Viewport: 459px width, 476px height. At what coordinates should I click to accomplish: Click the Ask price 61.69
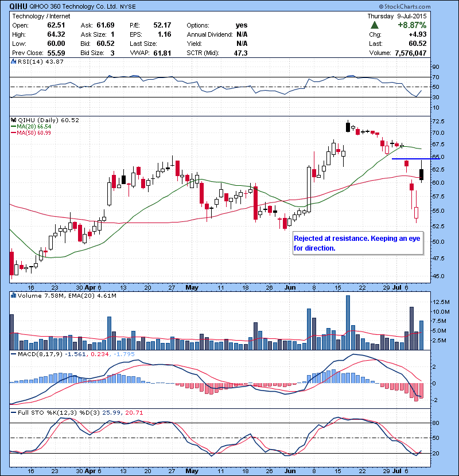(x=106, y=25)
